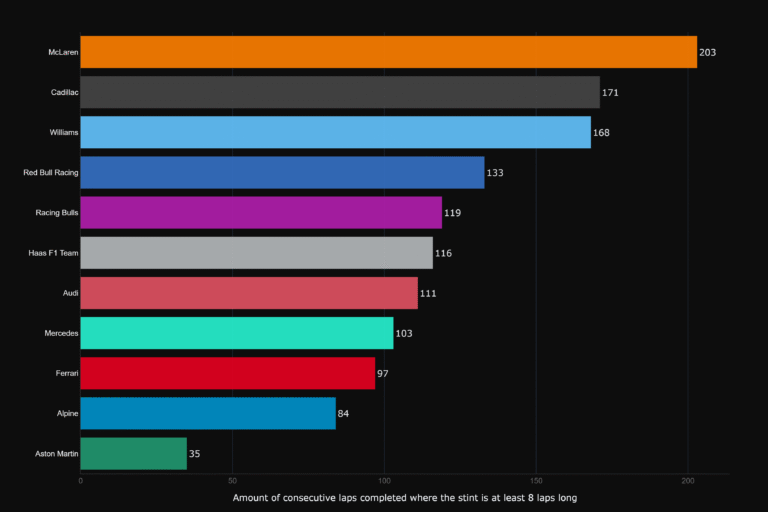
Task: Click the red Ferrari bar
Action: (227, 373)
